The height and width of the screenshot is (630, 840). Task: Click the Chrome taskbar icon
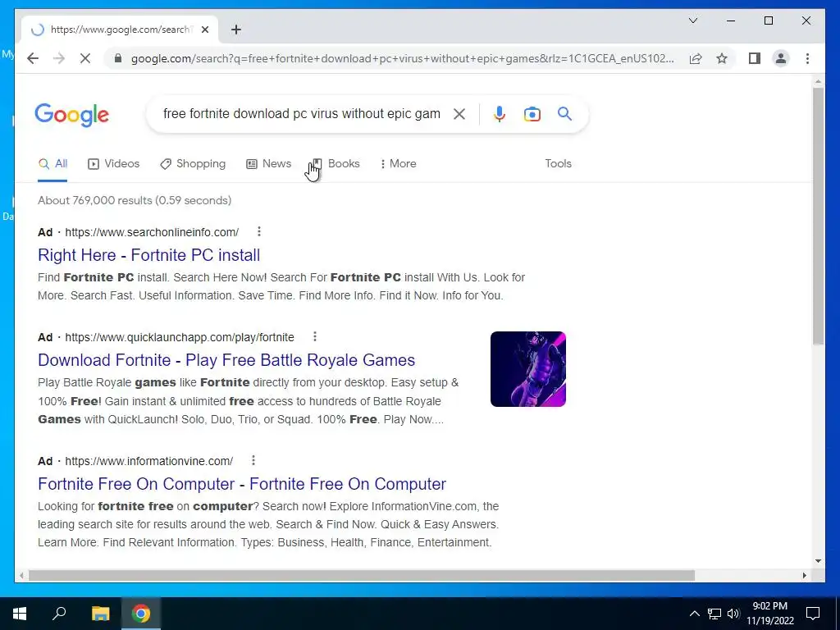pyautogui.click(x=141, y=614)
